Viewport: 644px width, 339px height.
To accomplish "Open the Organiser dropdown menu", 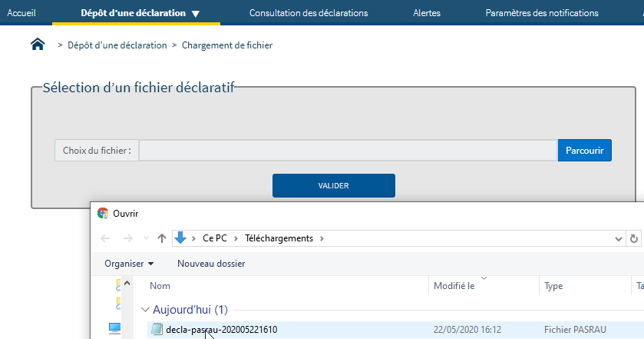I will click(129, 264).
